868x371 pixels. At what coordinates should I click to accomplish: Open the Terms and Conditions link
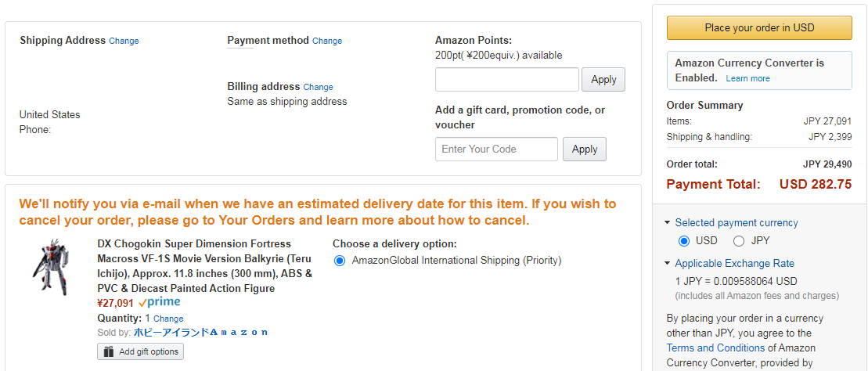click(x=715, y=348)
